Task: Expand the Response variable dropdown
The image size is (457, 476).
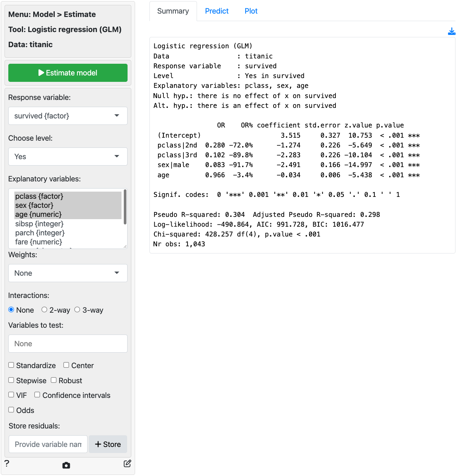Action: [x=68, y=116]
